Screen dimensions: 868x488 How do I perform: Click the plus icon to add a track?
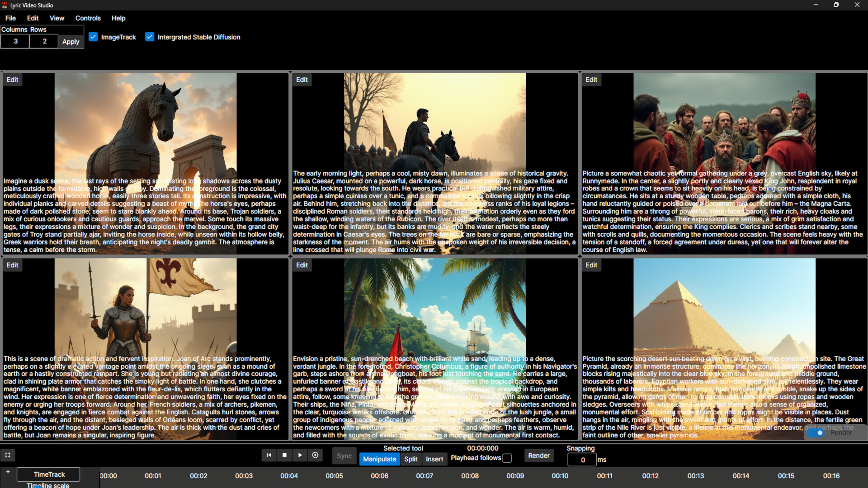pyautogui.click(x=8, y=471)
